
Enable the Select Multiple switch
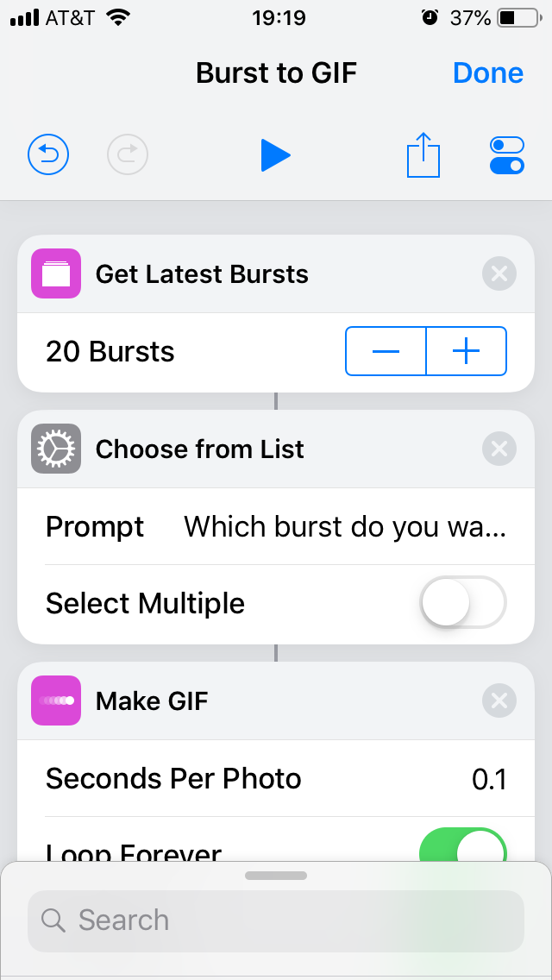coord(463,603)
